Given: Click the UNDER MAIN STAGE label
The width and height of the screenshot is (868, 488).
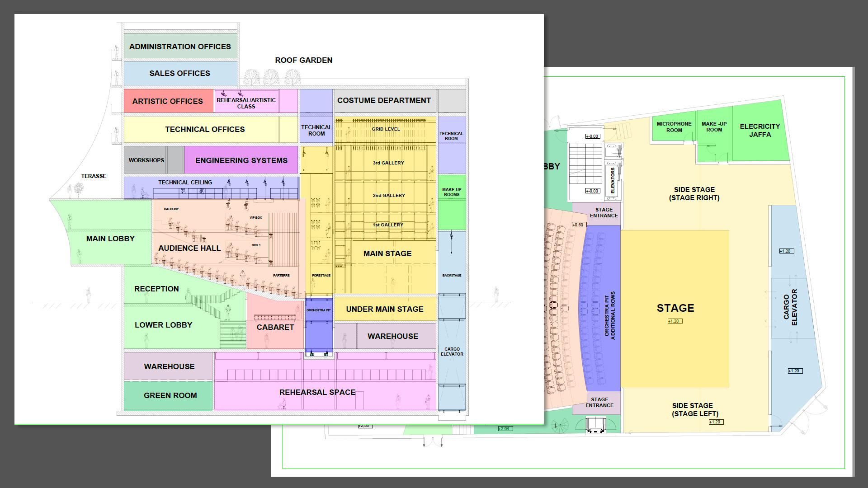Looking at the screenshot, I should pos(385,309).
